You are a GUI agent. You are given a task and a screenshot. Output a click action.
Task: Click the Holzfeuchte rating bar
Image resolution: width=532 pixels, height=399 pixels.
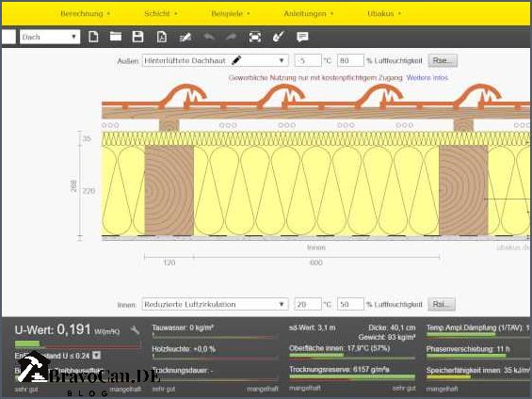point(215,357)
